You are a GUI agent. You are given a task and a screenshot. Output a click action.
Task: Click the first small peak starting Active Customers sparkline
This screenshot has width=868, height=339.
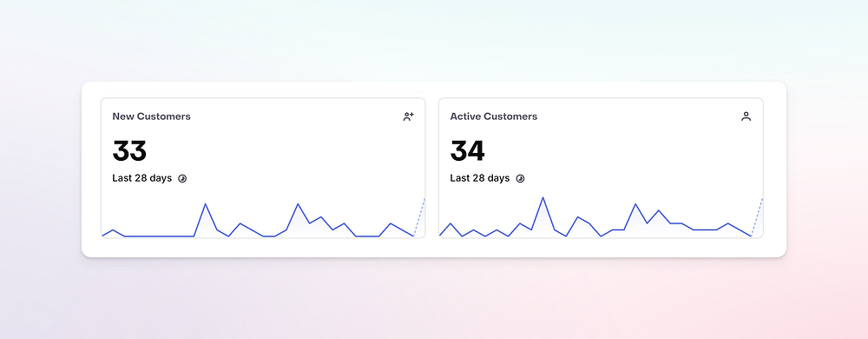click(450, 224)
